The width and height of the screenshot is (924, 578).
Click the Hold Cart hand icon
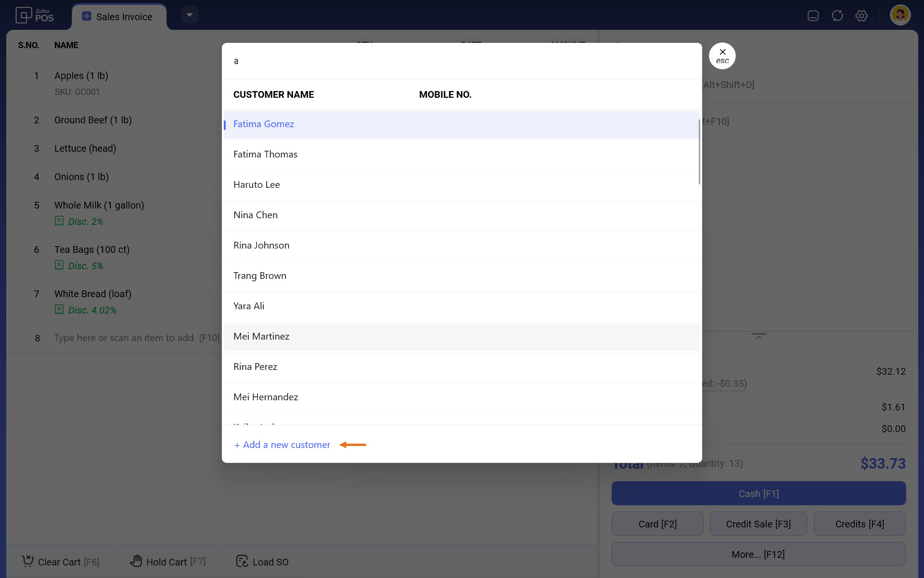(136, 561)
